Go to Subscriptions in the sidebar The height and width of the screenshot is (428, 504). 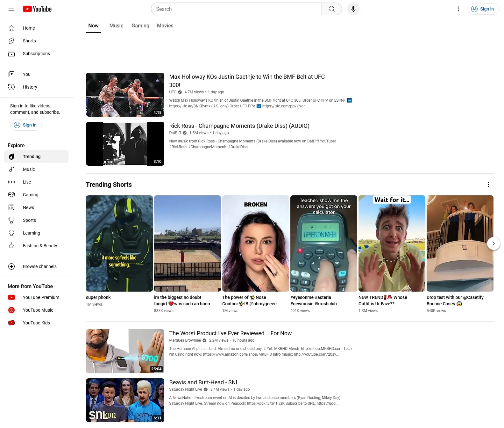37,54
